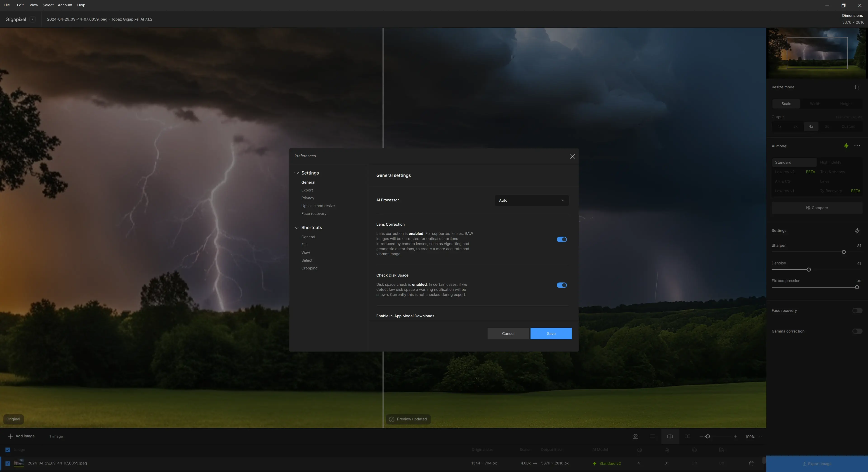Disable the Lens Correction toggle
Screen dimensions: 868x472
click(561, 239)
